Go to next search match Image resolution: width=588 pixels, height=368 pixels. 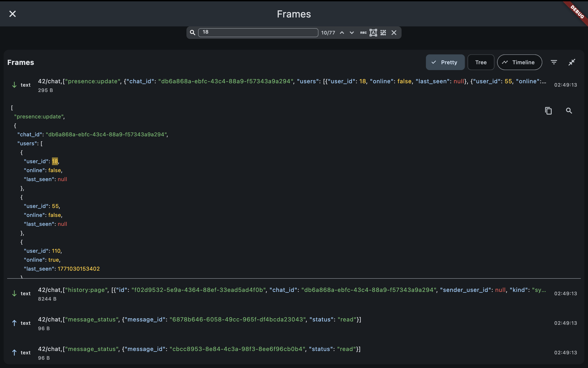pyautogui.click(x=352, y=33)
